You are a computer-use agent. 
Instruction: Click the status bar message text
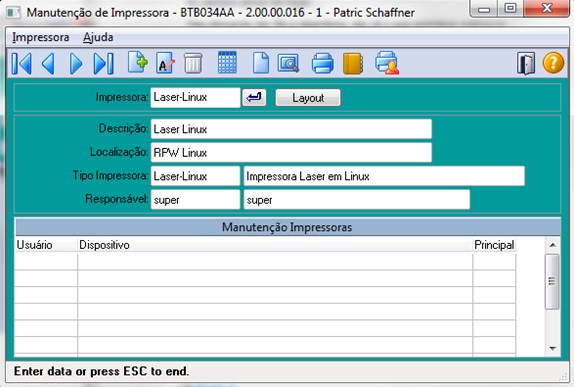click(101, 371)
